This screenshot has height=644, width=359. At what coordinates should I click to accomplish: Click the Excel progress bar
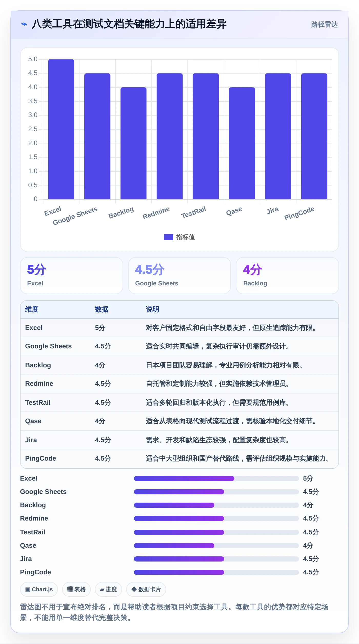tap(216, 479)
